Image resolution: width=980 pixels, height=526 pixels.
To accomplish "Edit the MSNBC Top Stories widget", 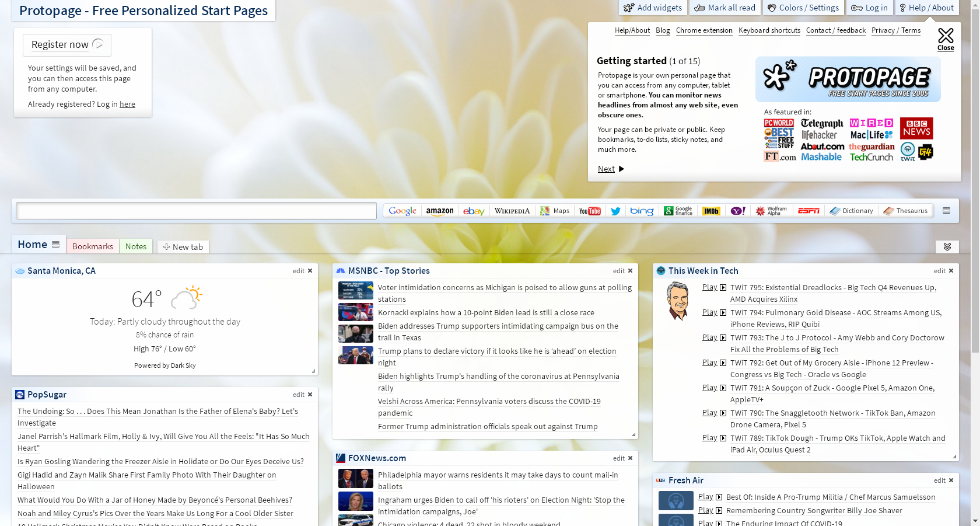I will (618, 271).
